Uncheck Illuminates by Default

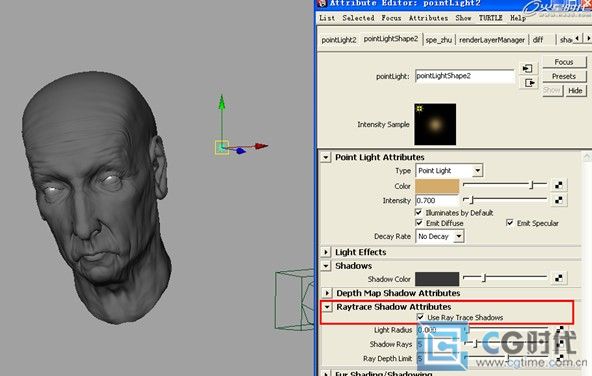[x=419, y=212]
